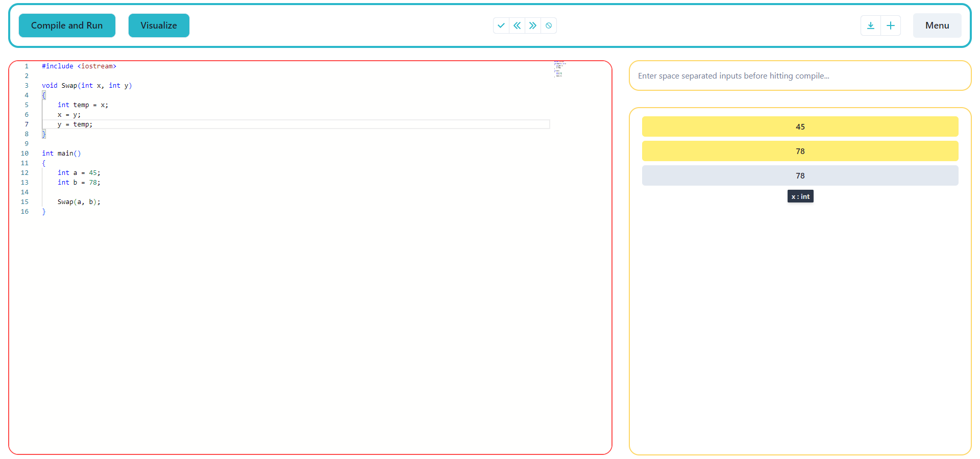Click the download code icon
Screen dimensions: 980x459
(871, 25)
